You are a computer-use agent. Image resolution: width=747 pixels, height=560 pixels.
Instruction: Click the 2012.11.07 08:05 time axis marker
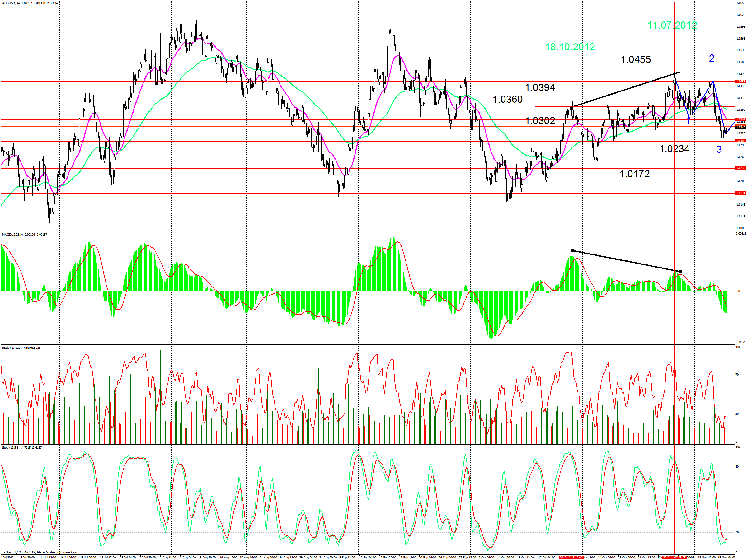coord(674,557)
